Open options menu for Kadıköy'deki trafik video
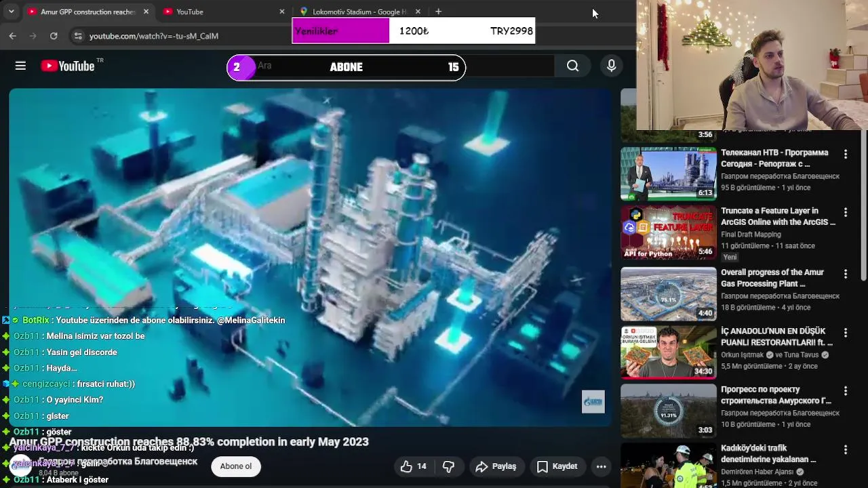The width and height of the screenshot is (868, 488). [x=845, y=450]
